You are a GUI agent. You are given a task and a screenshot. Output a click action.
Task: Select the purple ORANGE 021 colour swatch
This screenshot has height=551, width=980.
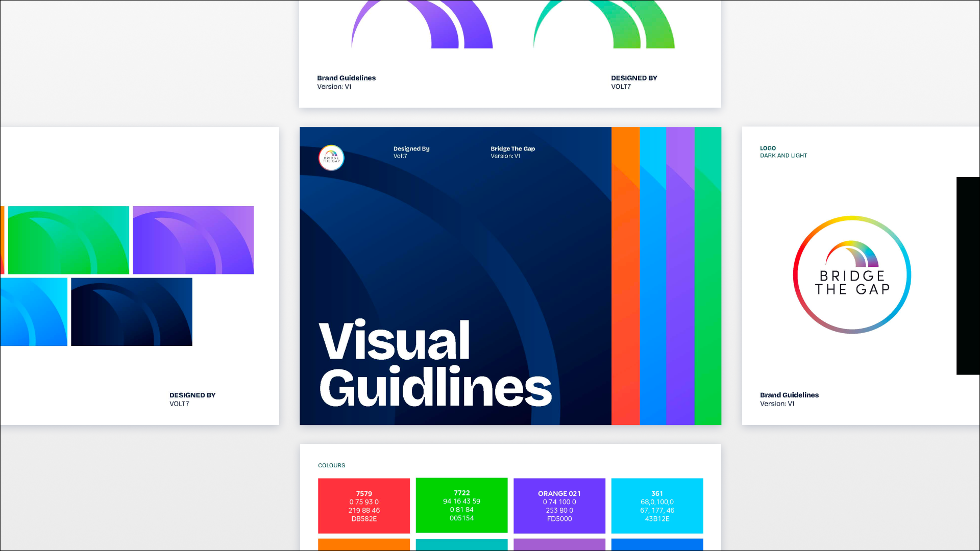click(559, 506)
